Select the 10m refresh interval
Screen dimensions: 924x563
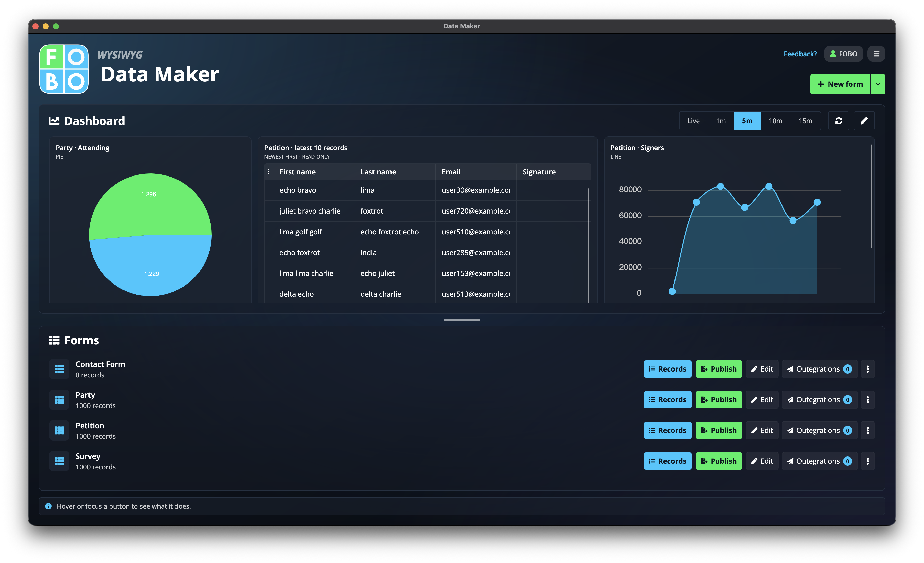coord(775,121)
